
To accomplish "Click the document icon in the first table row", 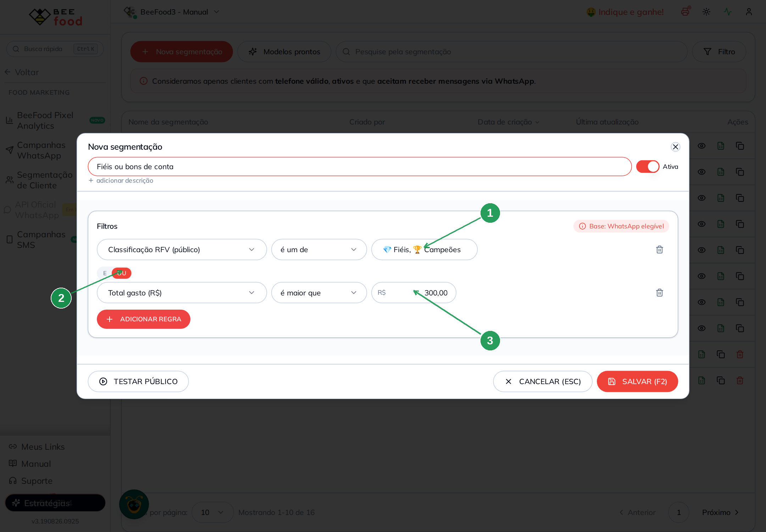I will 721,146.
